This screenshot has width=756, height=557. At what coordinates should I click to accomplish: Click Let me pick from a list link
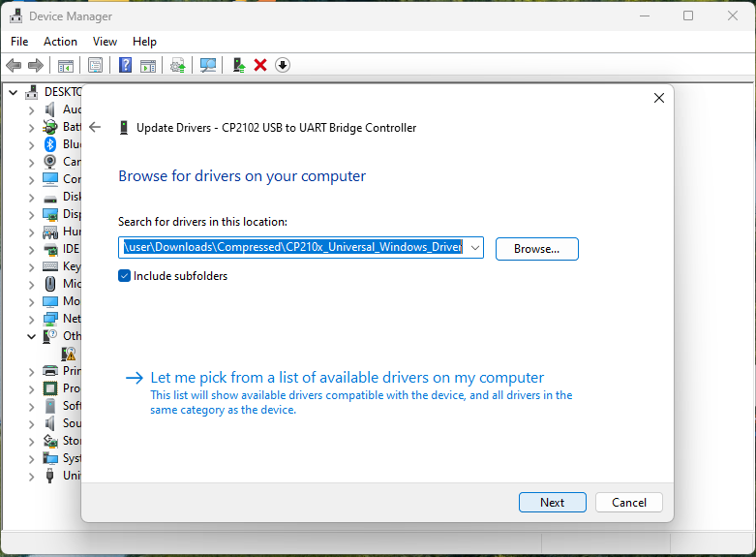click(x=347, y=377)
